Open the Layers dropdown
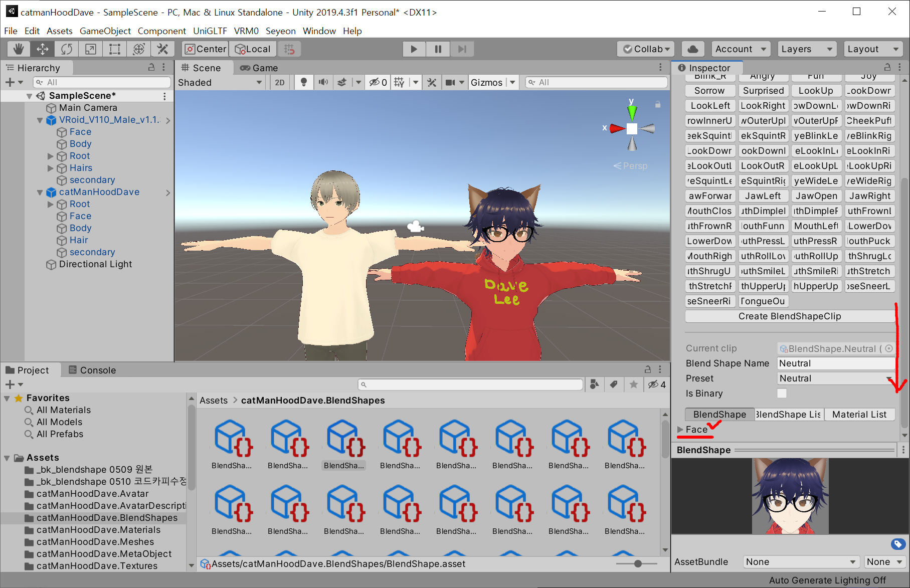Image resolution: width=910 pixels, height=588 pixels. coord(806,49)
